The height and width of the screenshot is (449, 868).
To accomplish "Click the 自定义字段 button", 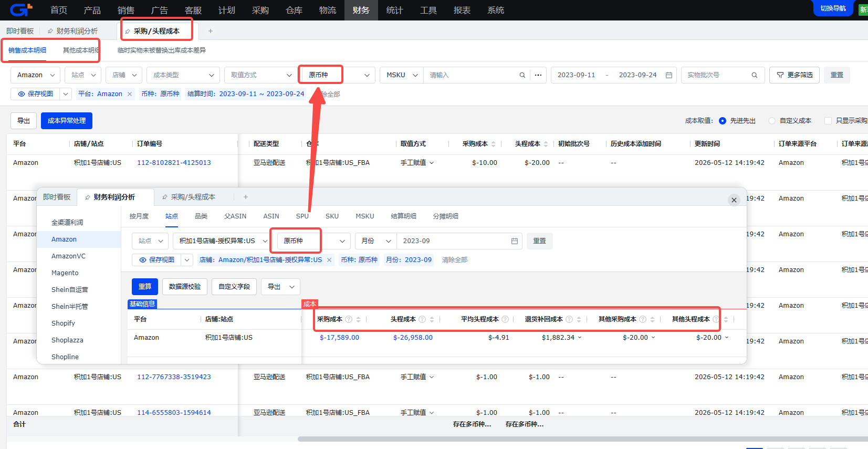I will [234, 287].
